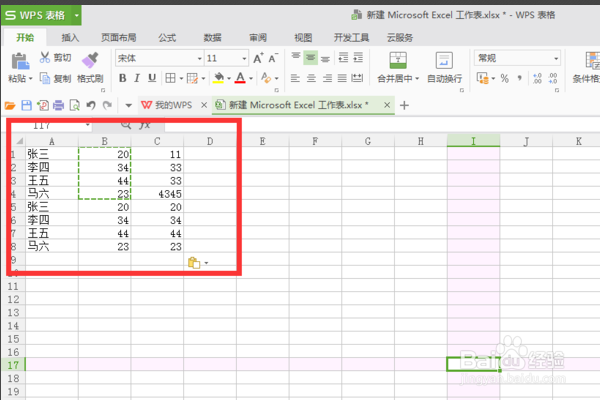The height and width of the screenshot is (400, 600).
Task: Open the 视图 ribbon tab
Action: click(303, 38)
